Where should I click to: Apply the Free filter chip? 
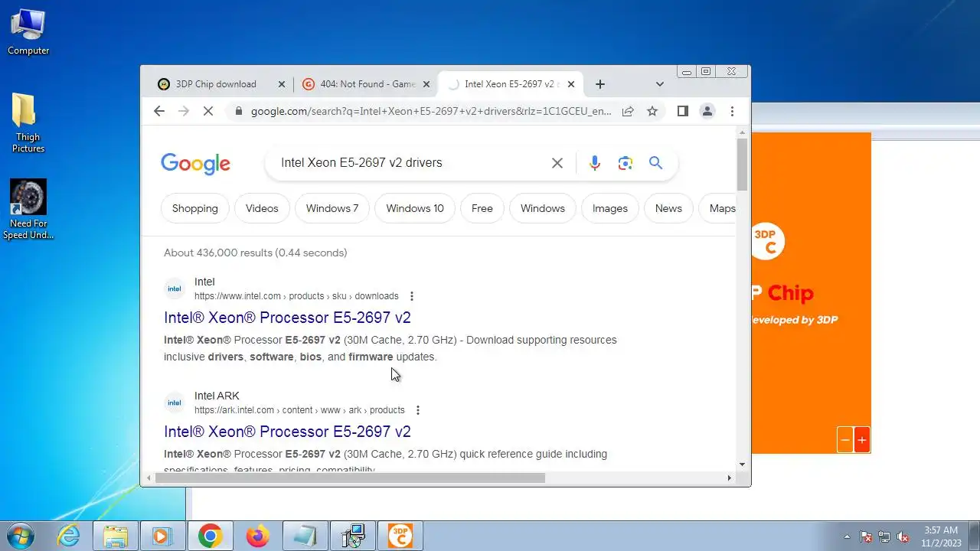click(x=482, y=208)
